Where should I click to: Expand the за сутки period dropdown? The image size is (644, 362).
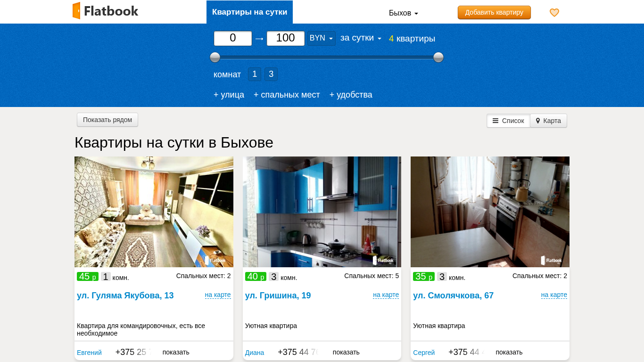pyautogui.click(x=361, y=38)
